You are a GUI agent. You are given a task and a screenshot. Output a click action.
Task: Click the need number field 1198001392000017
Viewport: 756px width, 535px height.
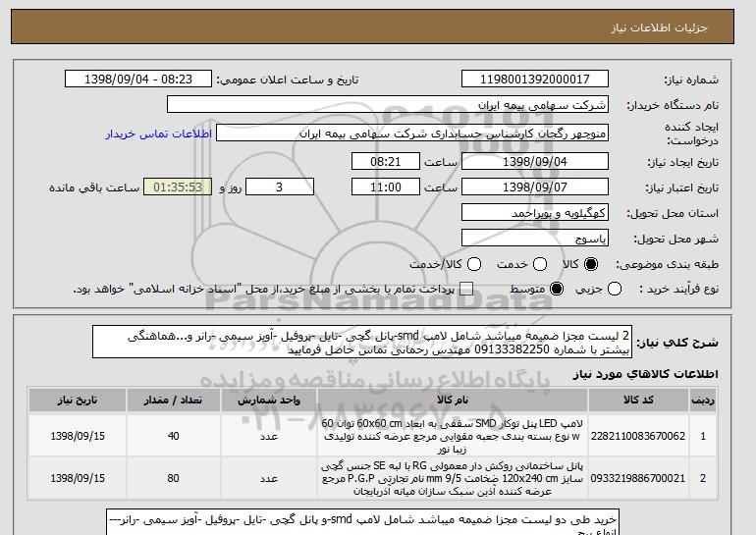[535, 80]
